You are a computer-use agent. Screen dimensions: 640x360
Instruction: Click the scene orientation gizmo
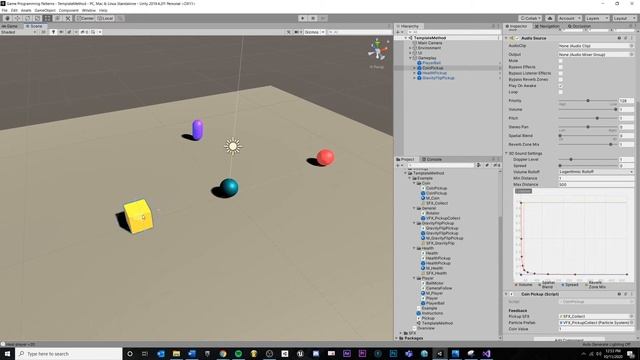click(x=378, y=49)
